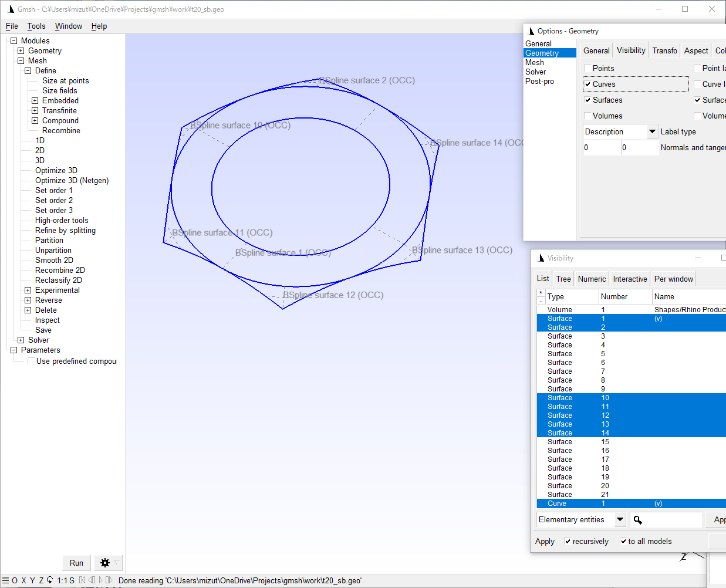Open the Elementary entities dropdown

[x=620, y=519]
